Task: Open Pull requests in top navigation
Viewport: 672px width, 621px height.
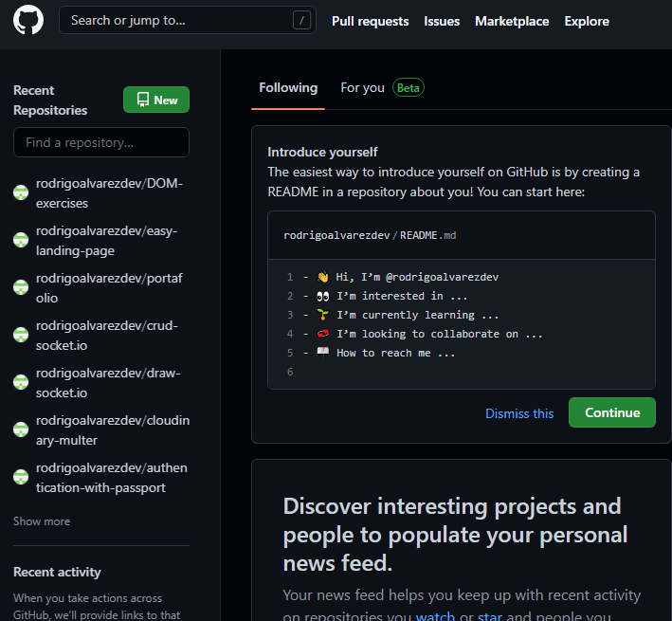Action: pos(370,21)
